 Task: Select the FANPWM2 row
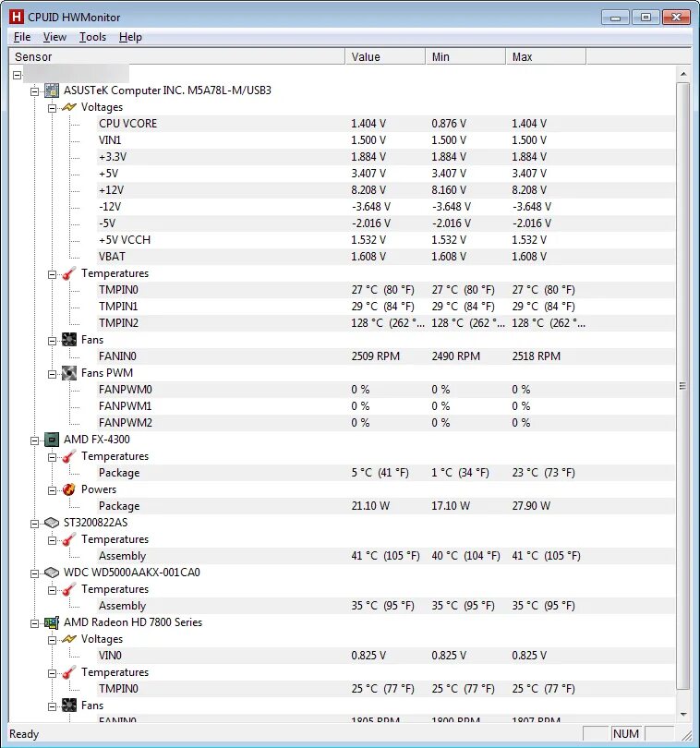(x=385, y=423)
